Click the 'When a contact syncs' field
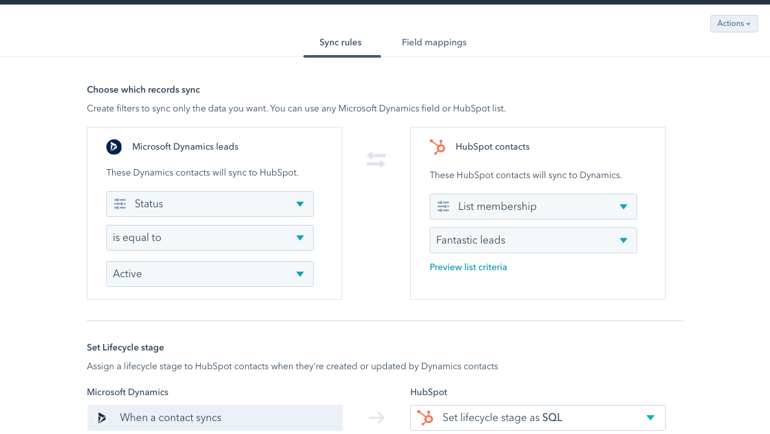The image size is (770, 434). (x=215, y=418)
